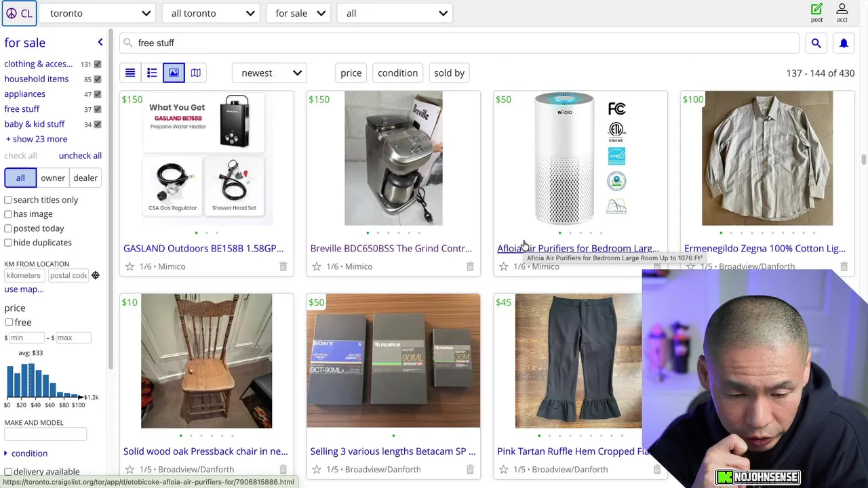Open the toronto city dropdown

[x=99, y=13]
